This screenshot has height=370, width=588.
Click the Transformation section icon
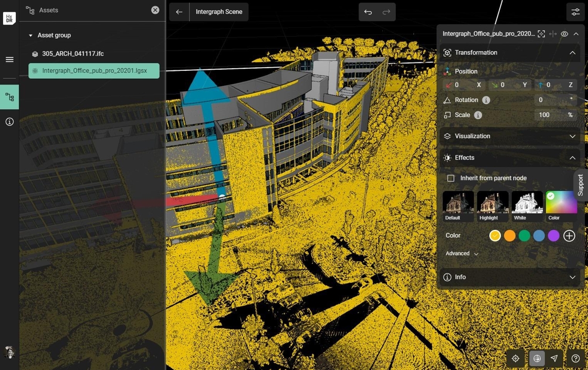point(447,53)
